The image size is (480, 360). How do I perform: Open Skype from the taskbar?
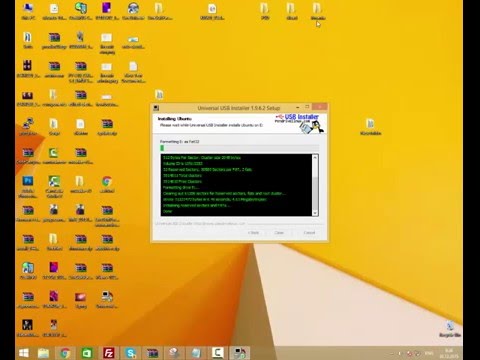(x=130, y=353)
